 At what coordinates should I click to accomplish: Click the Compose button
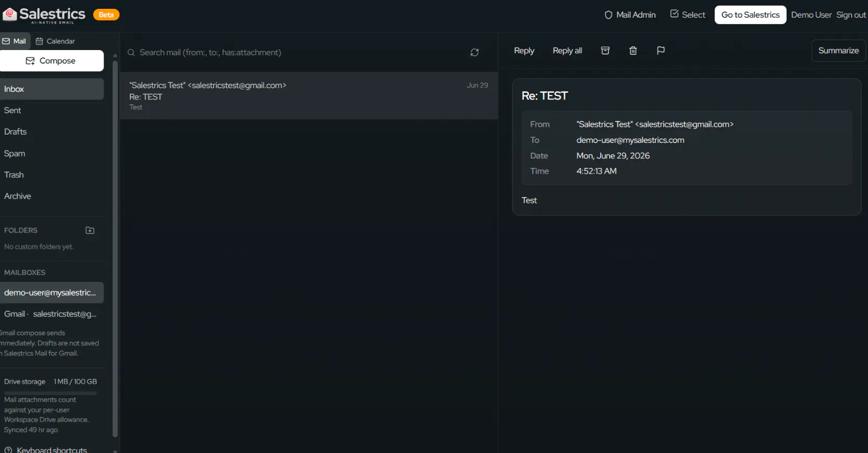coord(52,61)
